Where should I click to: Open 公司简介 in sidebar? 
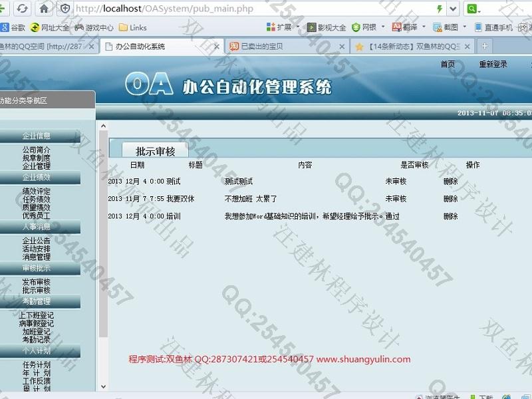pyautogui.click(x=37, y=150)
